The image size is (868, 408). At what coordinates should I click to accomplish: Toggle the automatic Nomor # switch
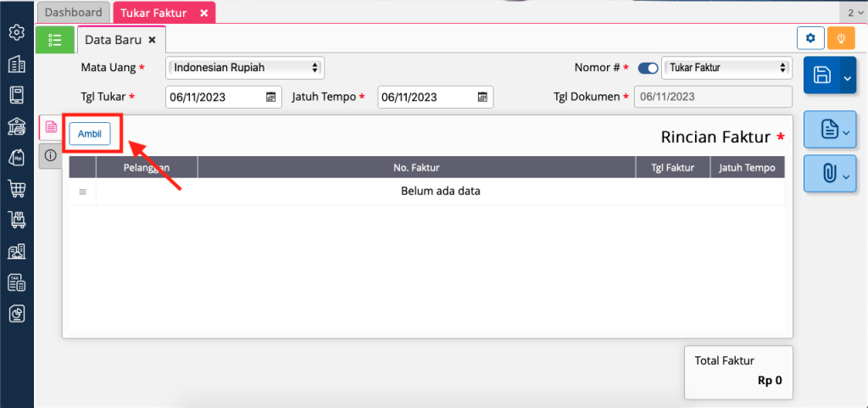tap(648, 68)
